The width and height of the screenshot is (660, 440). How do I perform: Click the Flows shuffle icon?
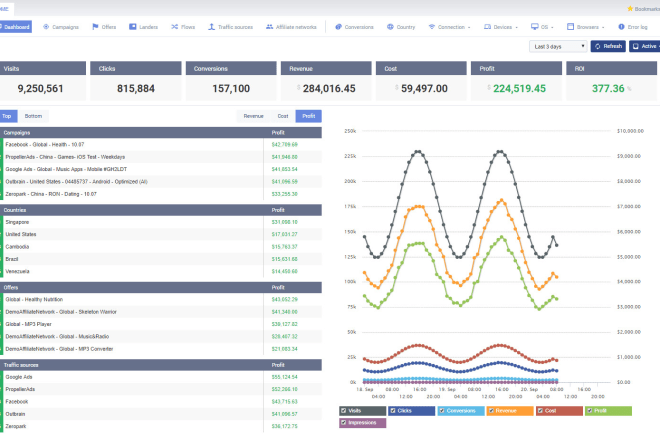175,27
